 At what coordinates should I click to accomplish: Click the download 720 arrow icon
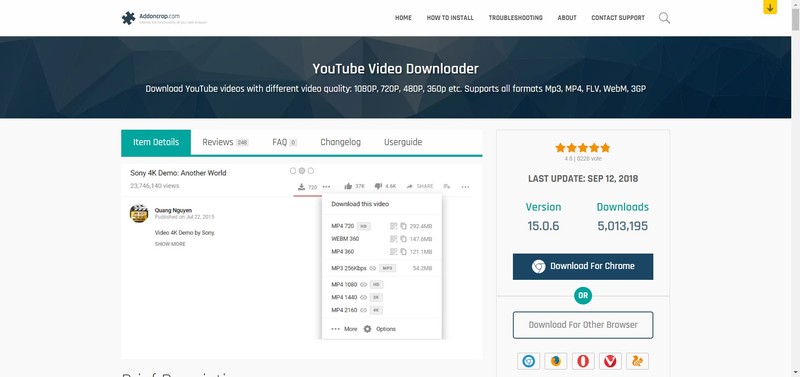302,187
